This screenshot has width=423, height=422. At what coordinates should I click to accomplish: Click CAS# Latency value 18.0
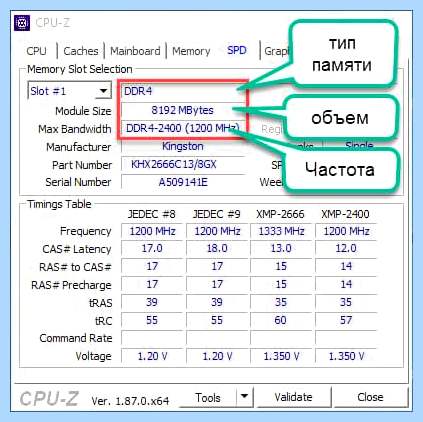217,248
